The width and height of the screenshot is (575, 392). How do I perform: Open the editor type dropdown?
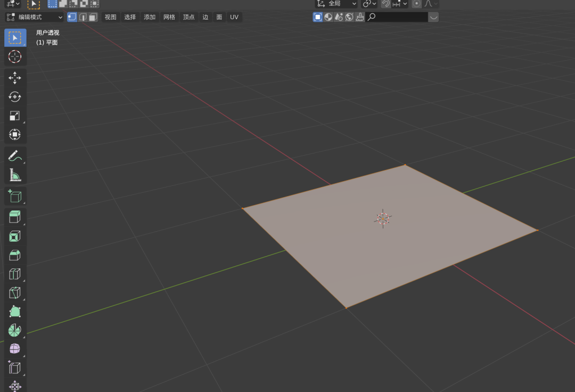[x=13, y=4]
